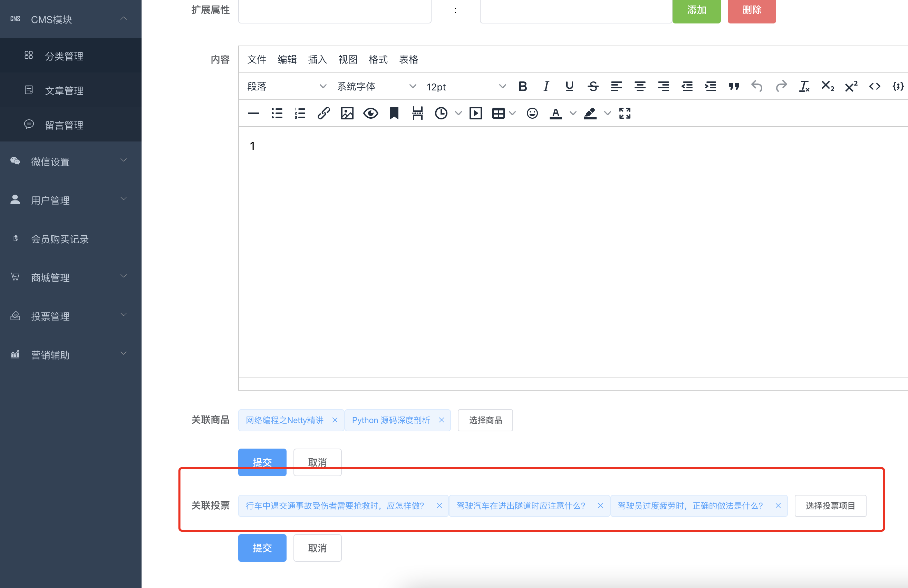Viewport: 908px width, 588px height.
Task: Toggle italic text formatting
Action: pyautogui.click(x=546, y=87)
